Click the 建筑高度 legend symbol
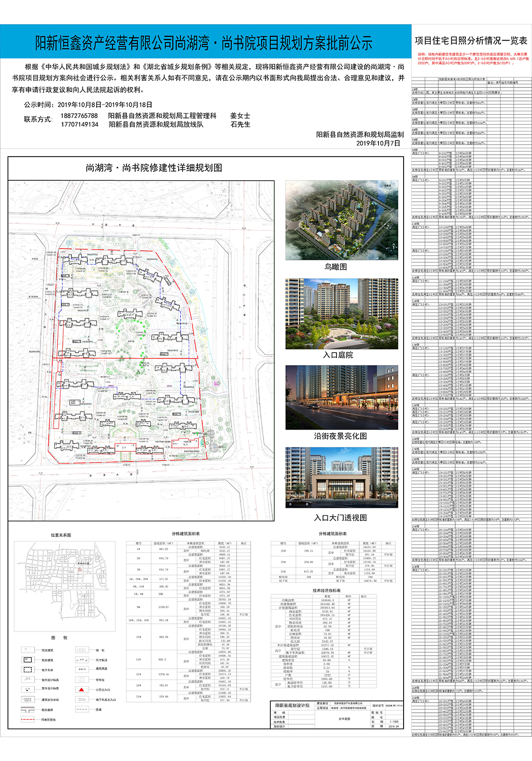This screenshot has width=532, height=761. [x=82, y=669]
